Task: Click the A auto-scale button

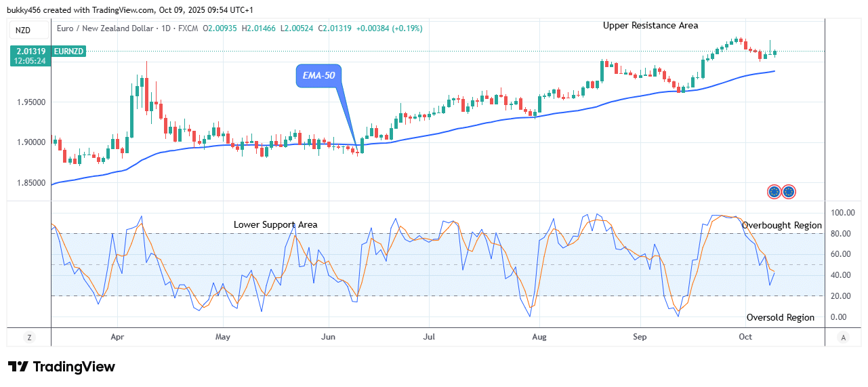Action: tap(843, 337)
